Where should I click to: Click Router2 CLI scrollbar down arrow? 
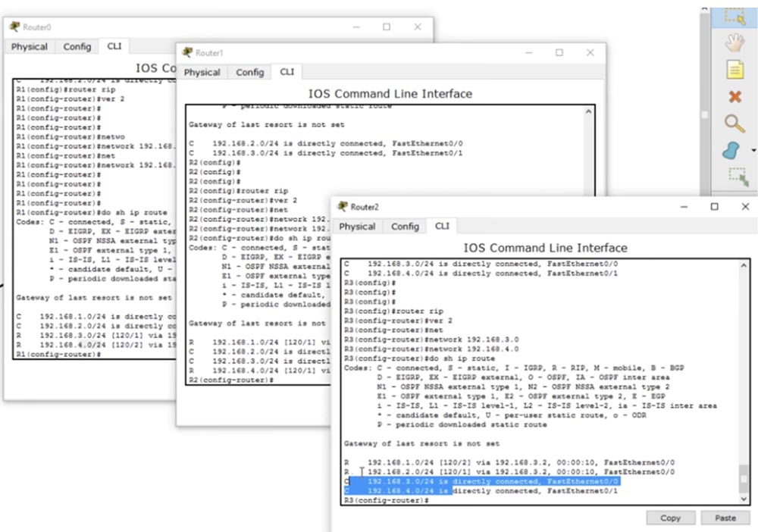744,499
